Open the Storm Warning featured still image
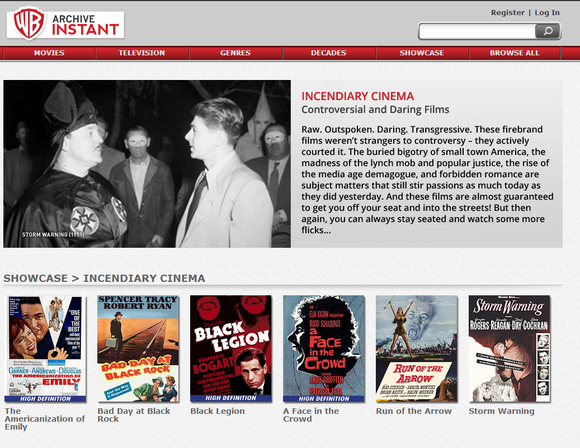 [x=147, y=164]
